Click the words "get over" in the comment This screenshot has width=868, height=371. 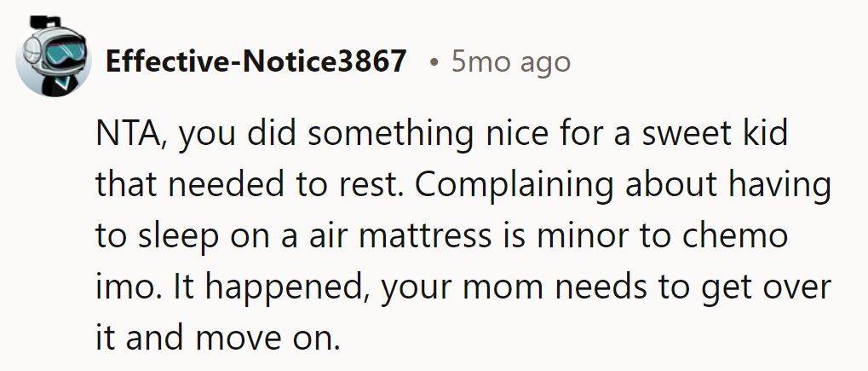pyautogui.click(x=764, y=287)
